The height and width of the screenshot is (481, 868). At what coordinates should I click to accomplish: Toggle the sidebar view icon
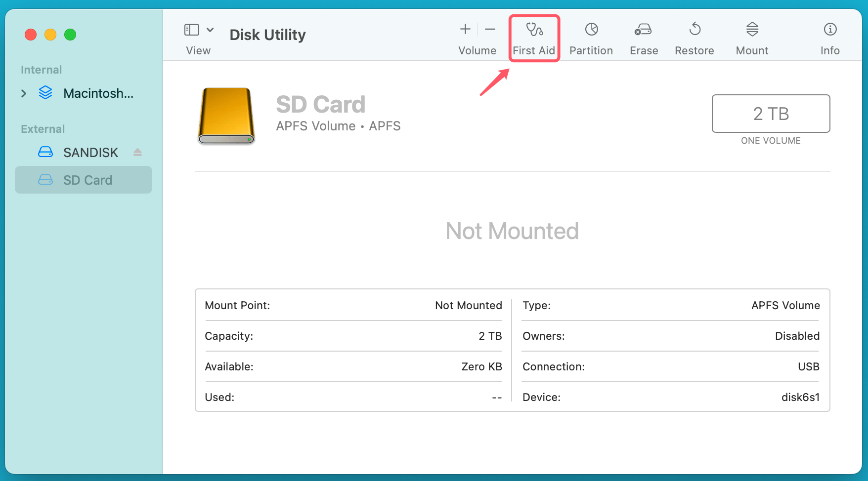tap(191, 29)
